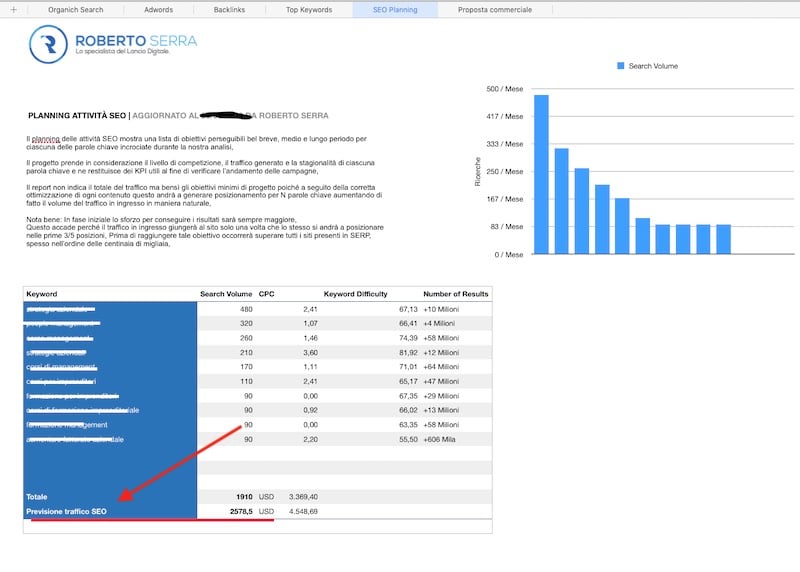This screenshot has height=572, width=800.
Task: Click keyword difficulty cell 67,13
Action: (x=408, y=309)
